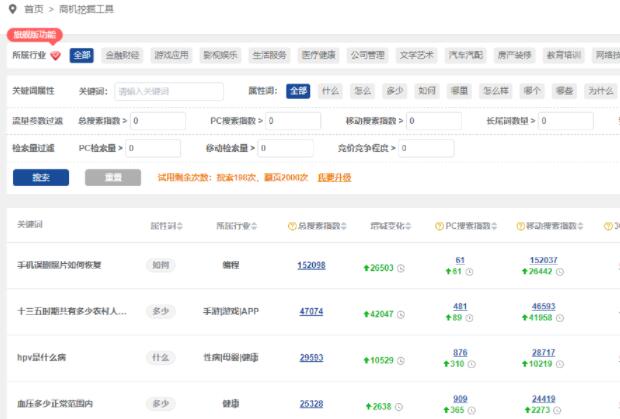Image resolution: width=620 pixels, height=419 pixels.
Task: Select the 全部 industry filter
Action: pos(82,55)
